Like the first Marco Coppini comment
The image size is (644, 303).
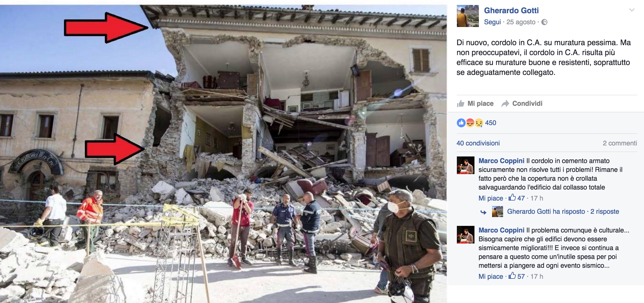[x=491, y=198]
